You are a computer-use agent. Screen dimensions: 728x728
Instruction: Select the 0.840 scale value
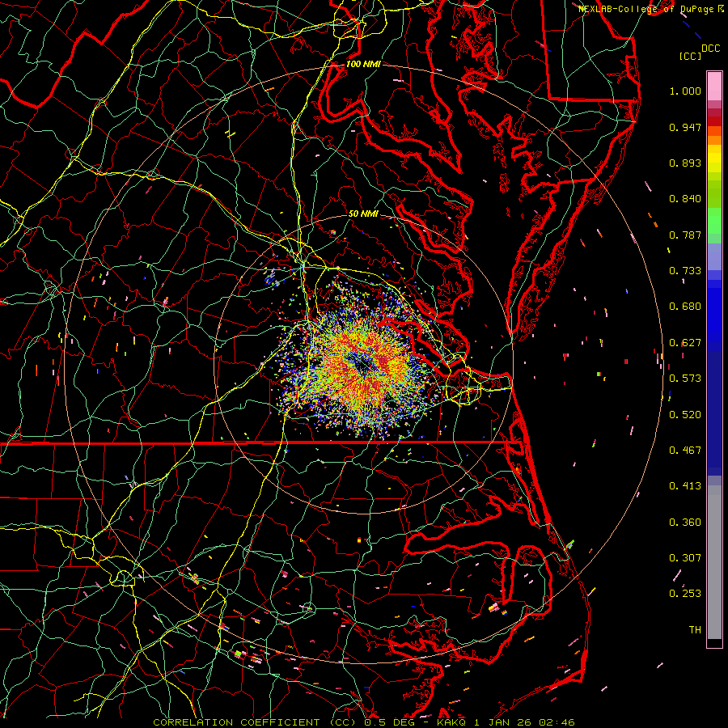685,199
